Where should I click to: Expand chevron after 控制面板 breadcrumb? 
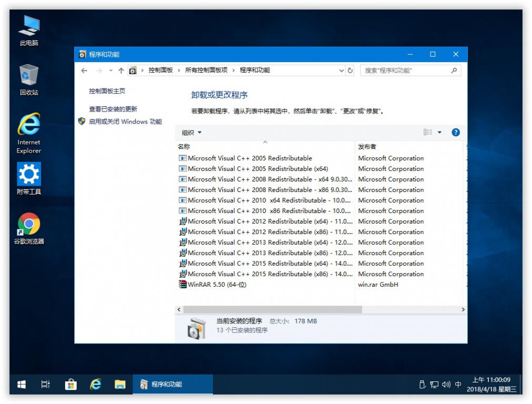179,70
